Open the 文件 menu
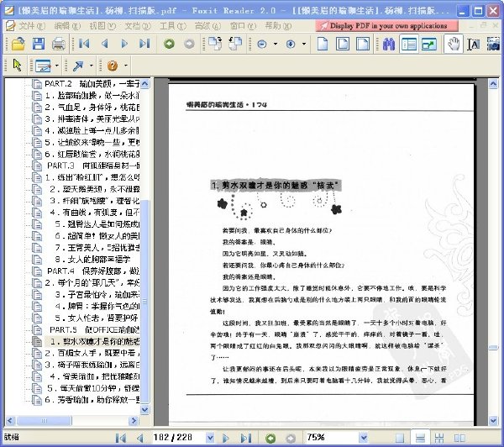The image size is (504, 447). pos(32,26)
